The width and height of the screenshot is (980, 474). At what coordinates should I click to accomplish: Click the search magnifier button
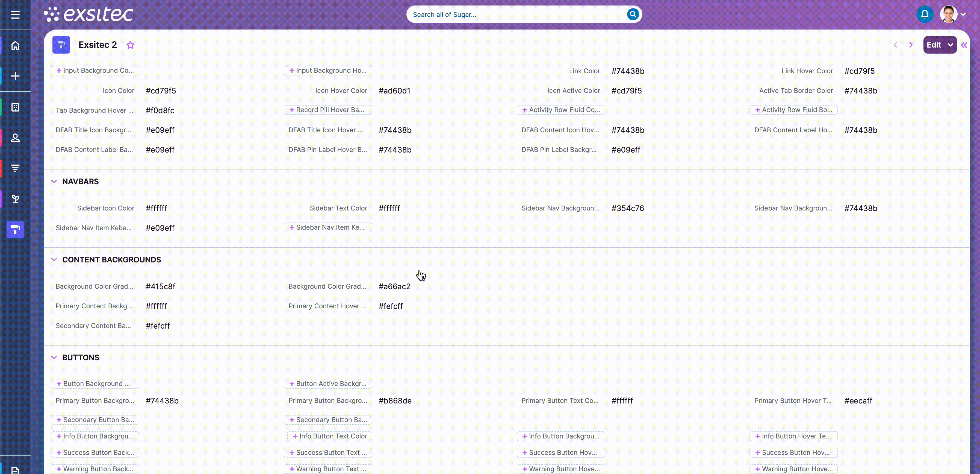[632, 14]
